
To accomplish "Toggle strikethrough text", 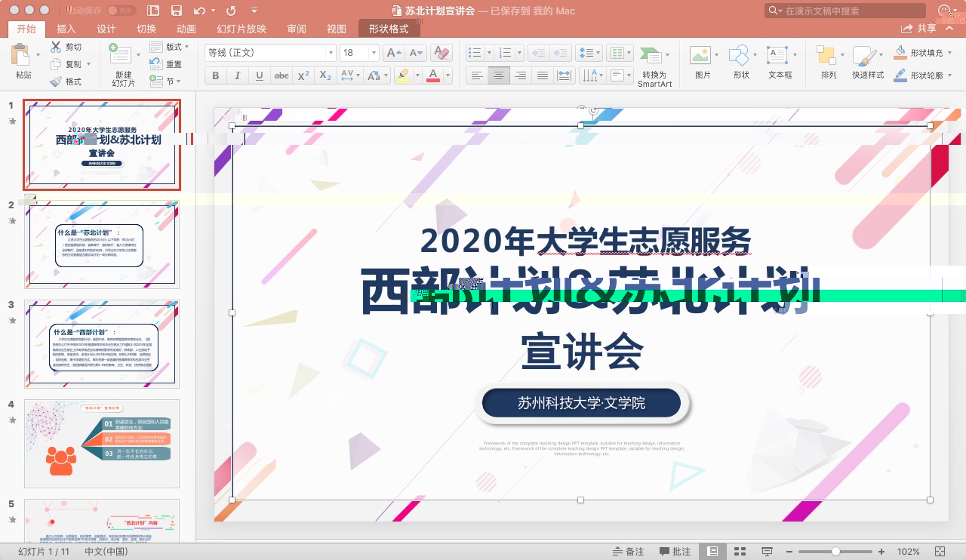I will tap(281, 75).
